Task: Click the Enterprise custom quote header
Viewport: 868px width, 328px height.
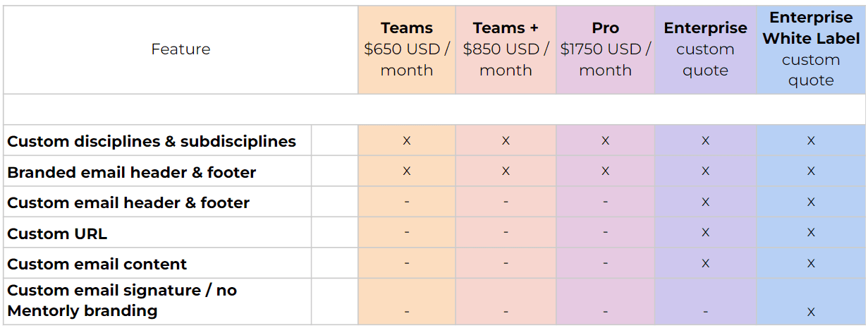Action: tap(705, 49)
